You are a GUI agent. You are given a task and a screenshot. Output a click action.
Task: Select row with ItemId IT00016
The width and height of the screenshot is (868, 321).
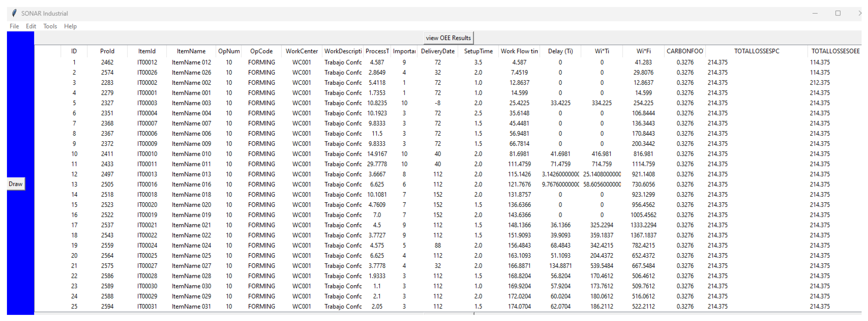(x=147, y=184)
